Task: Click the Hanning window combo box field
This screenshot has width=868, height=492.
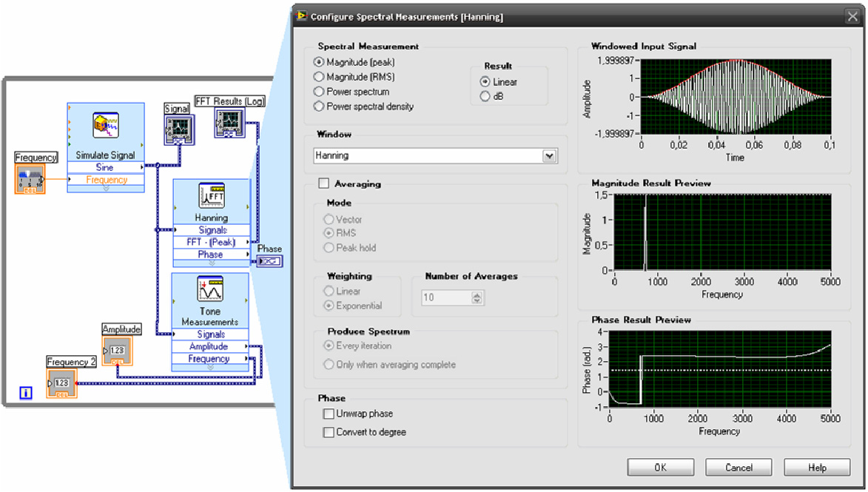Action: [435, 156]
